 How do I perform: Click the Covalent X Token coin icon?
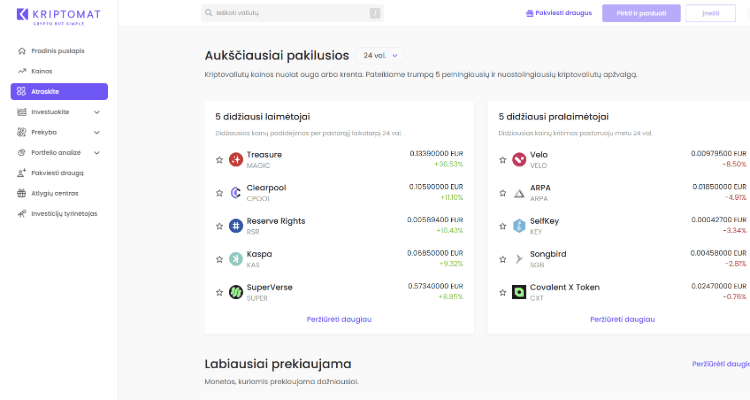pyautogui.click(x=519, y=292)
